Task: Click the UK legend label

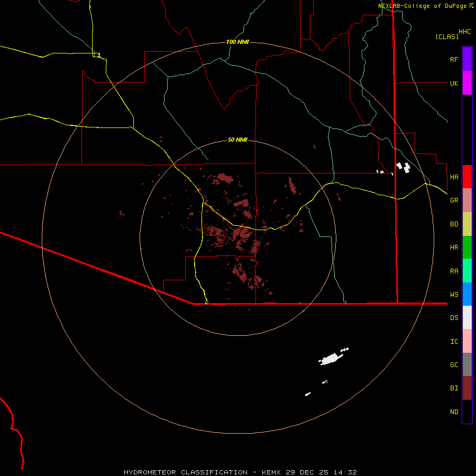Action: pos(454,83)
